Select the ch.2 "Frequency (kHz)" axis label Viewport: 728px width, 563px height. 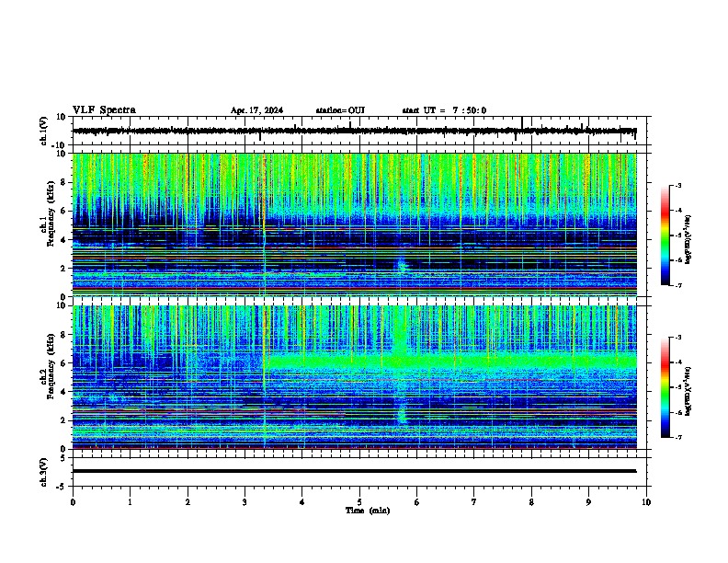click(51, 366)
